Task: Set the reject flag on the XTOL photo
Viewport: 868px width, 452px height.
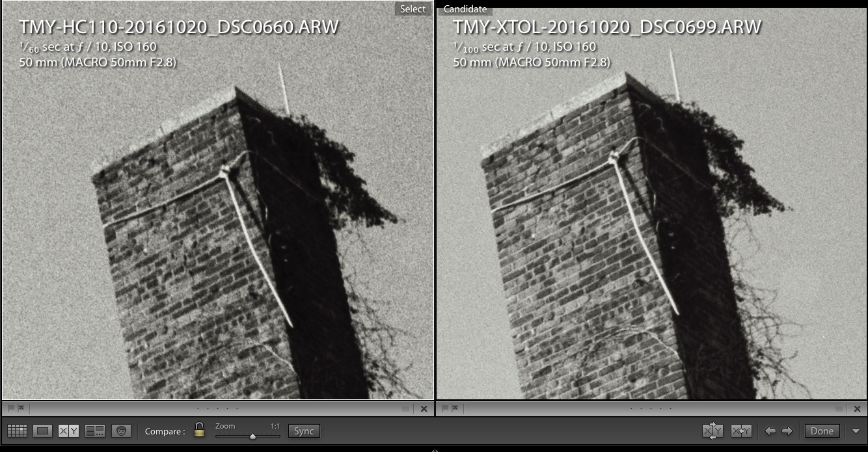Action: pyautogui.click(x=454, y=408)
